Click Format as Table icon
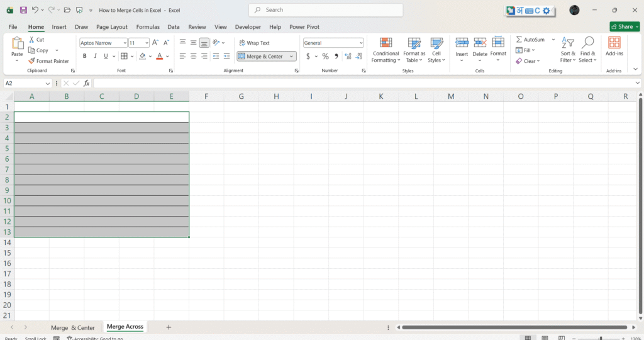Image resolution: width=644 pixels, height=340 pixels. pyautogui.click(x=414, y=43)
